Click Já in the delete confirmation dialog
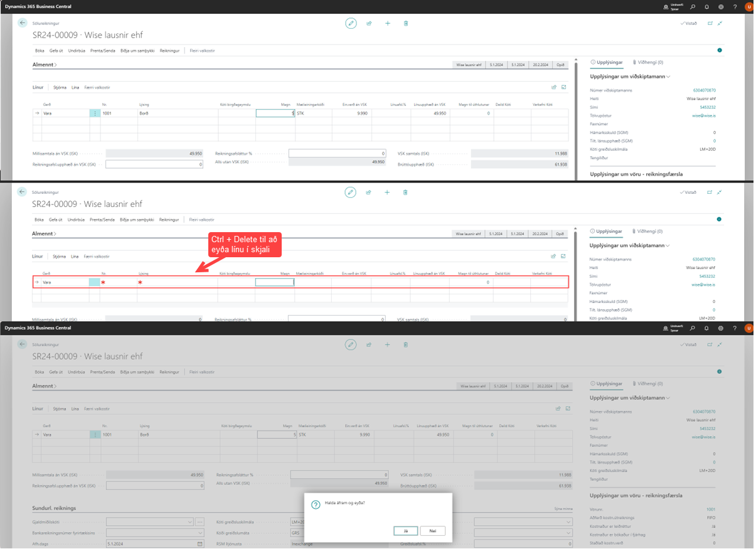The height and width of the screenshot is (549, 756). click(x=407, y=531)
